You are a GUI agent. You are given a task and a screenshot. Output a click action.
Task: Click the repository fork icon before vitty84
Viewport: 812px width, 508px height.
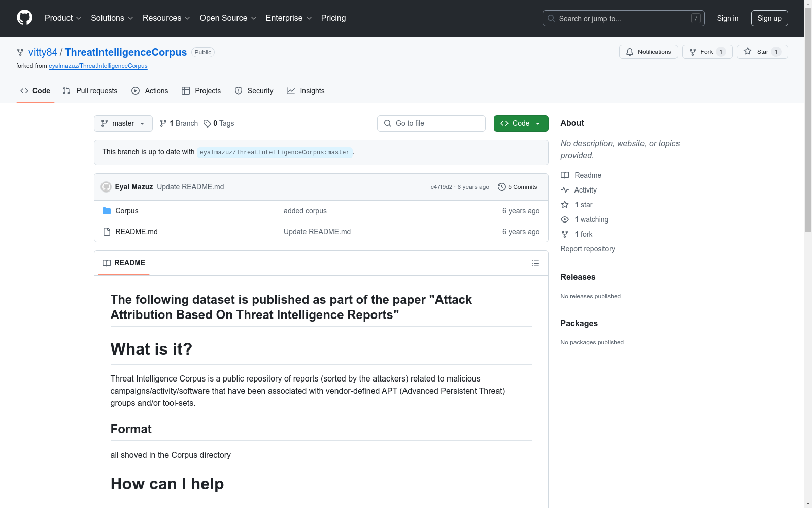[x=20, y=52]
